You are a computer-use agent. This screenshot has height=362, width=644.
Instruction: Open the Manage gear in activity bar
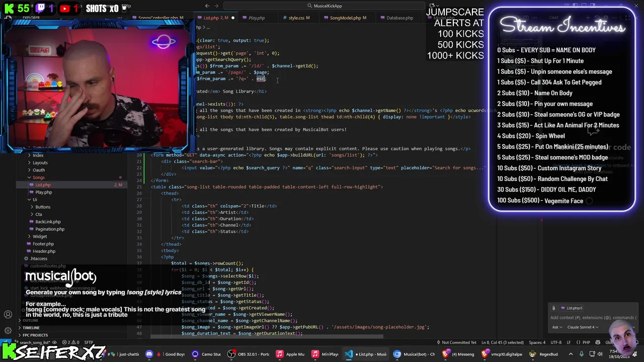click(8, 330)
